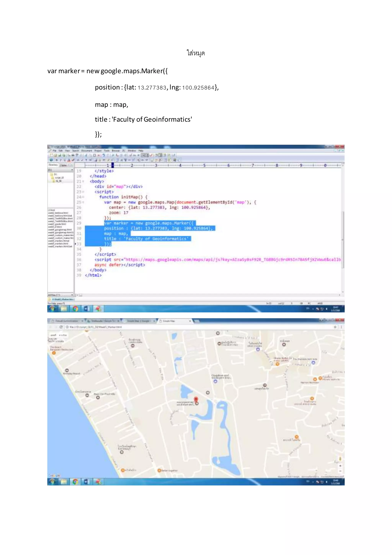Collapse the fold marker on line 23 script
Viewport: 392px width, 555px height.
coord(83,192)
